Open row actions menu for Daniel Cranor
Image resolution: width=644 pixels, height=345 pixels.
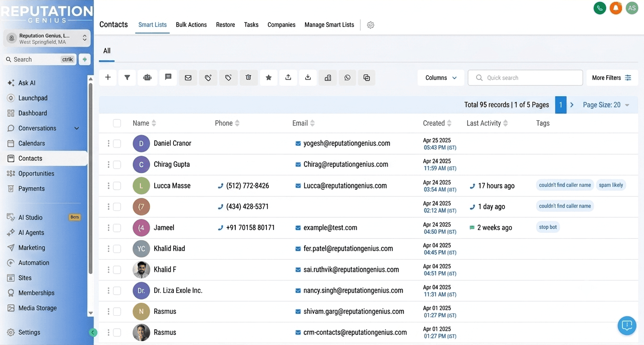[108, 143]
